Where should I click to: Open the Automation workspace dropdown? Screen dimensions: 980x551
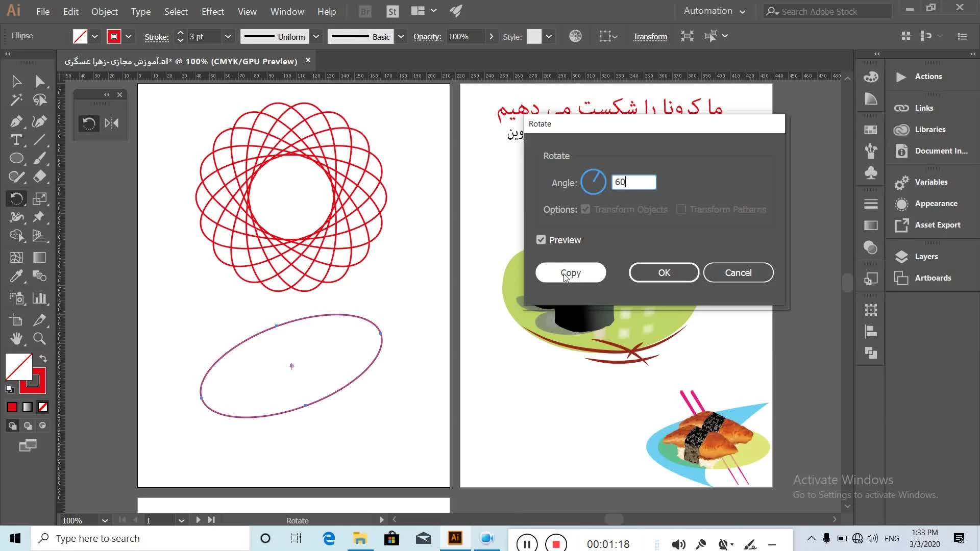(714, 11)
